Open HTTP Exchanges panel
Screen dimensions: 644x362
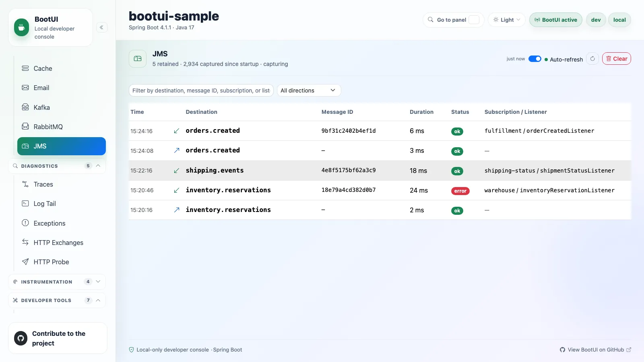(x=62, y=243)
